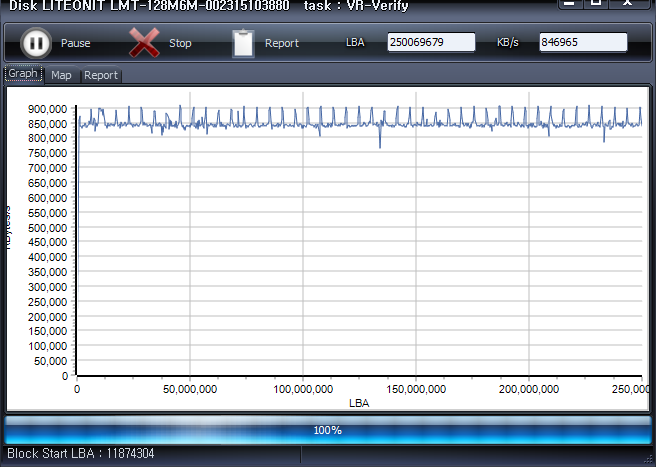Switch to the Graph tab
This screenshot has width=656, height=467.
click(x=23, y=74)
